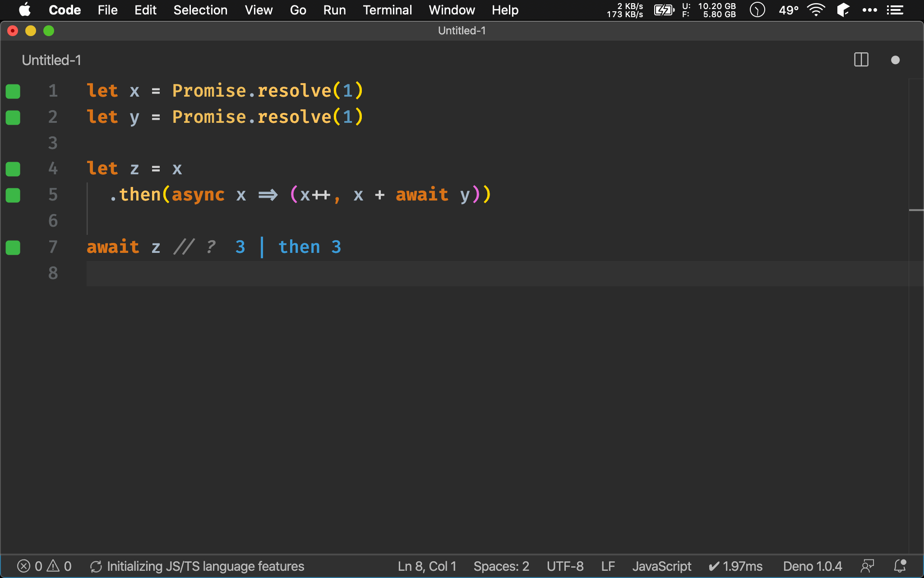
Task: Change indentation via Spaces: 2
Action: (501, 566)
